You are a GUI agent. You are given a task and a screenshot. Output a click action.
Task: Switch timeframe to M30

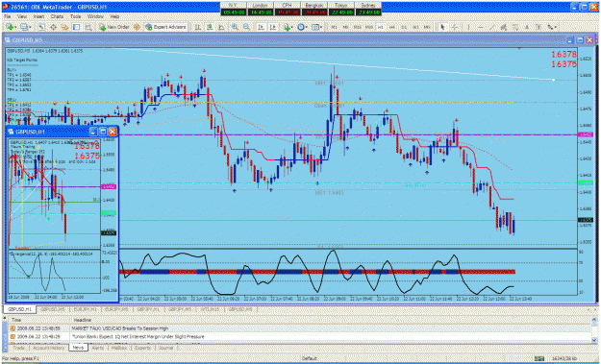(x=369, y=27)
